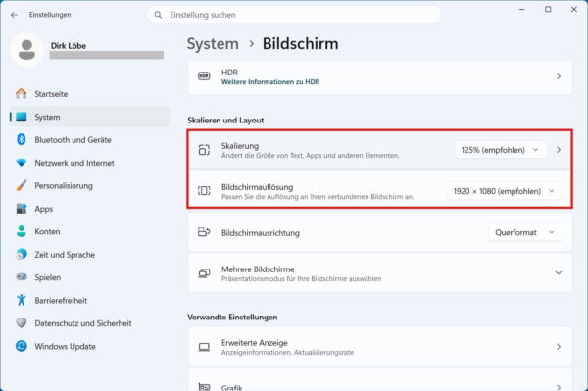Click the Barrierefreiheit accessibility icon
Viewport: 588px width, 391px height.
point(22,300)
